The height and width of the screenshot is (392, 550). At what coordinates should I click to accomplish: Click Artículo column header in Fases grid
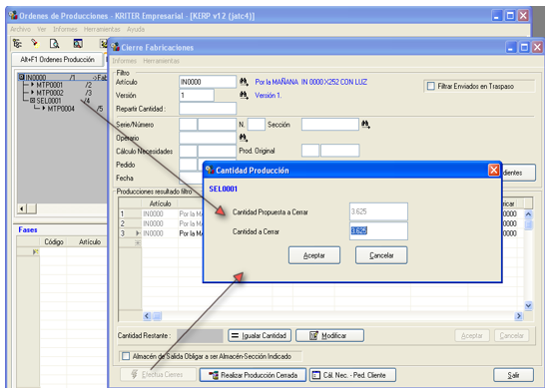[90, 241]
